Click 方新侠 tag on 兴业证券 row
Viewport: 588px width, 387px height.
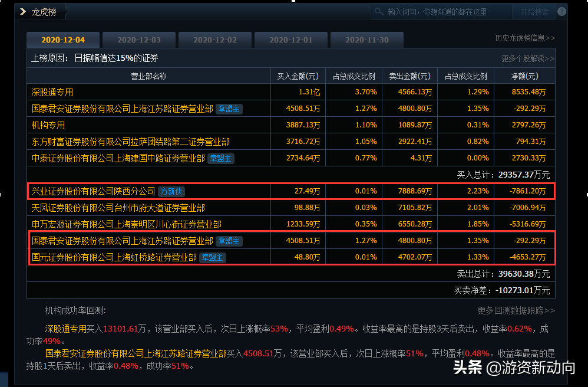tap(171, 192)
